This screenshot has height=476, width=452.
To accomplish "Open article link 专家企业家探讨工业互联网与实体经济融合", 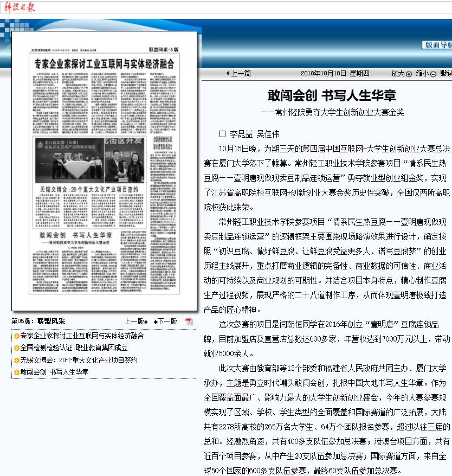I will [82, 336].
